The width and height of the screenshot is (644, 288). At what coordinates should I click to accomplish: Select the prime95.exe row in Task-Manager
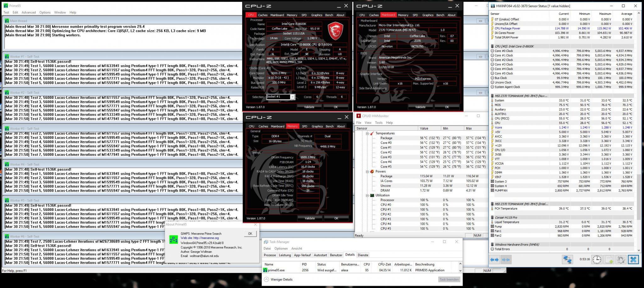pos(360,270)
